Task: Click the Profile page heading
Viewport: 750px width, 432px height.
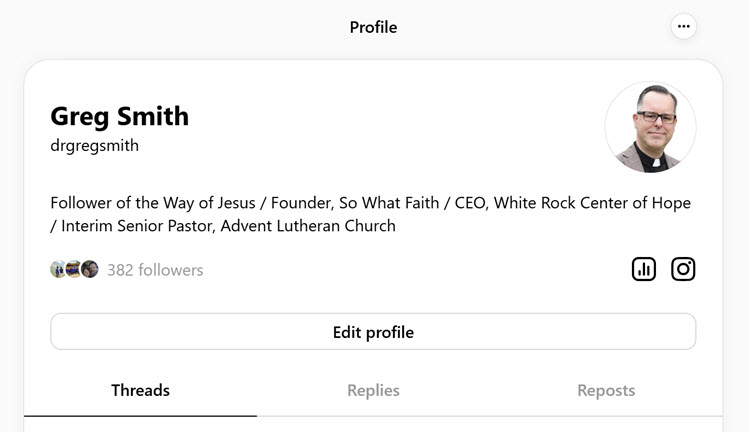Action: pyautogui.click(x=373, y=27)
